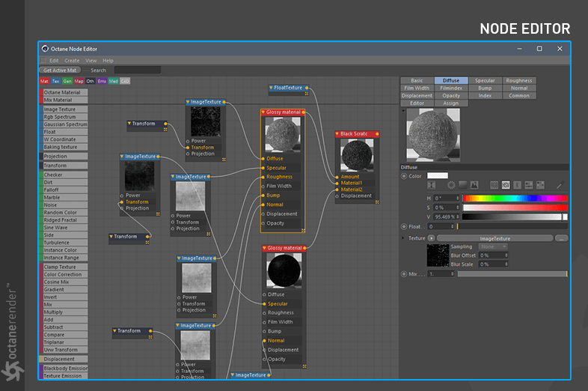The width and height of the screenshot is (588, 391).
Task: Click output port of Black Scratc node
Action: pos(377,134)
